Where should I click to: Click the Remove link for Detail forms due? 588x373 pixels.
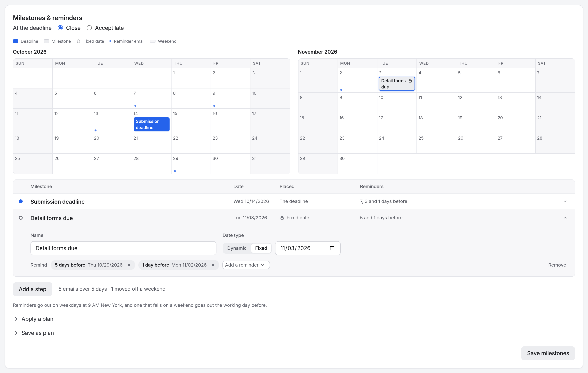(x=557, y=265)
